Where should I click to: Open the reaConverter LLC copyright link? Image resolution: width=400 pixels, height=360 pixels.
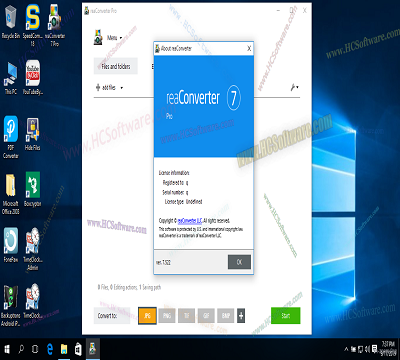pyautogui.click(x=190, y=221)
